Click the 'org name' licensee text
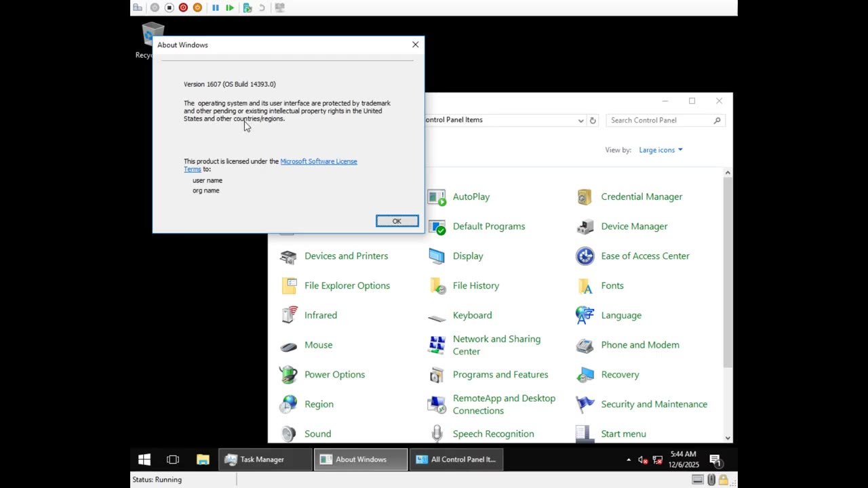Screen dimensions: 868x488 206,190
